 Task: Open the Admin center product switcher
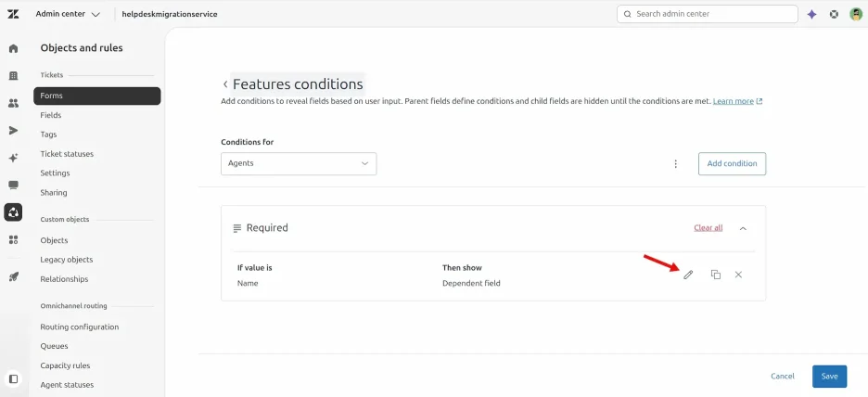68,15
